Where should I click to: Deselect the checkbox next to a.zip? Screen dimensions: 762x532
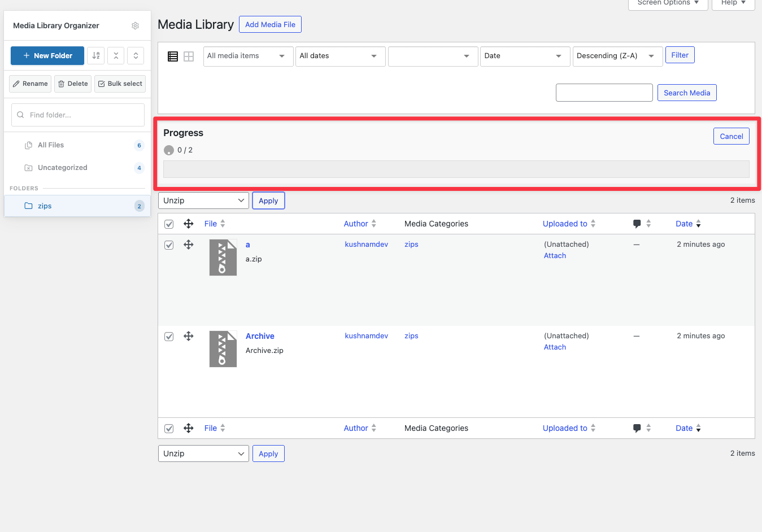168,245
